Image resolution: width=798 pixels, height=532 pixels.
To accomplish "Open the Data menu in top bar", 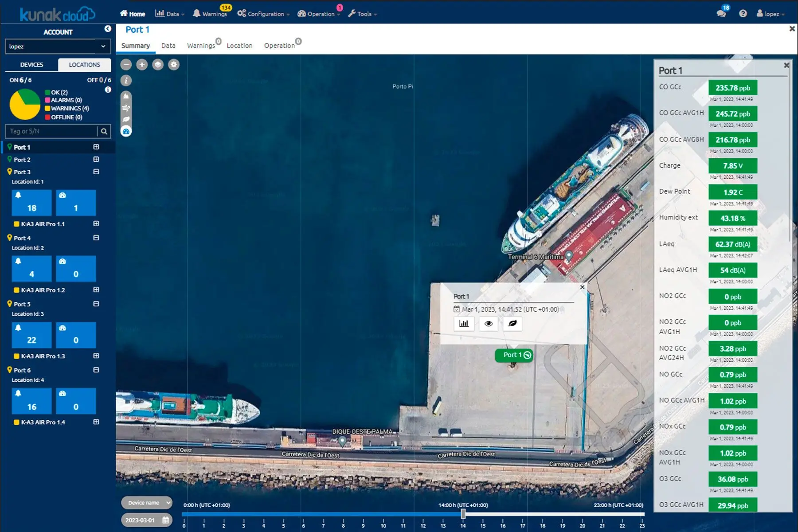I will coord(170,14).
